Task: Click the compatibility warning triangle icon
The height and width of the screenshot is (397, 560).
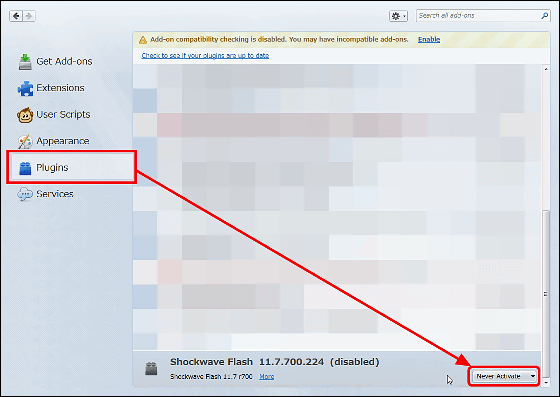Action: pos(143,40)
